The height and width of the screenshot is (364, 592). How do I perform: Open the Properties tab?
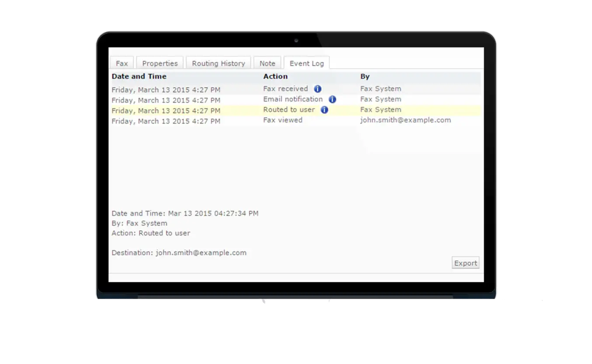[159, 63]
